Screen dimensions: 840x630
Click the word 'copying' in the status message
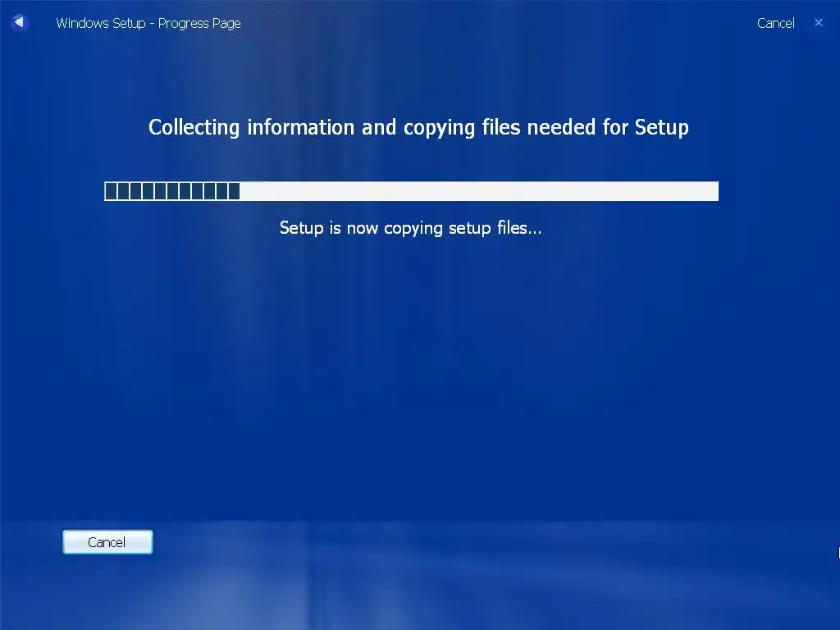[x=413, y=230]
